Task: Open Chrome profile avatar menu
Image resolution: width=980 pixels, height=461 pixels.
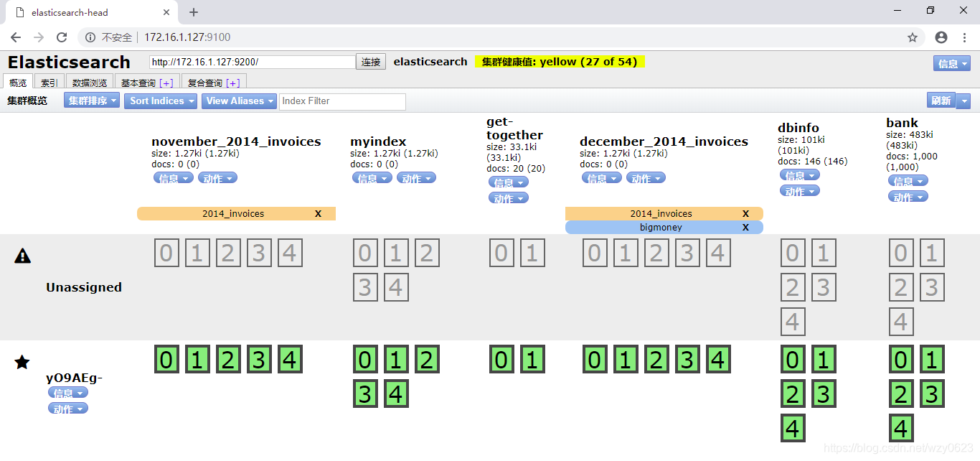Action: point(941,37)
